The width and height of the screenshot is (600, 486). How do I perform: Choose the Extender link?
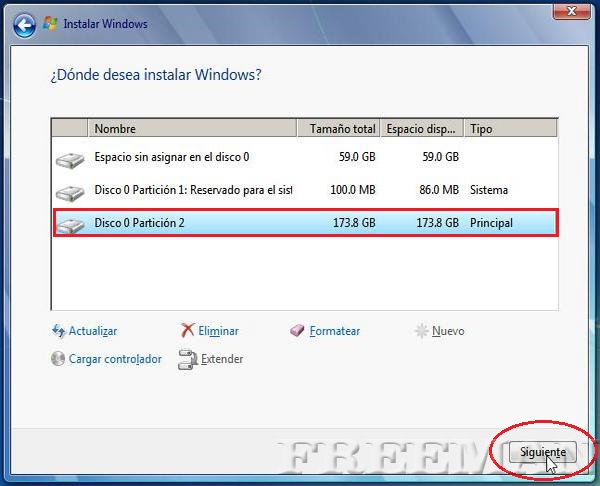(x=222, y=359)
